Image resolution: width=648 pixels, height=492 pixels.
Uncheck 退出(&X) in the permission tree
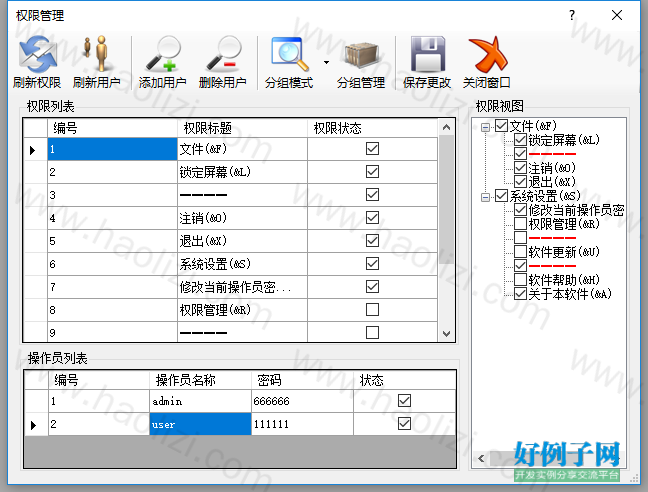pos(520,182)
